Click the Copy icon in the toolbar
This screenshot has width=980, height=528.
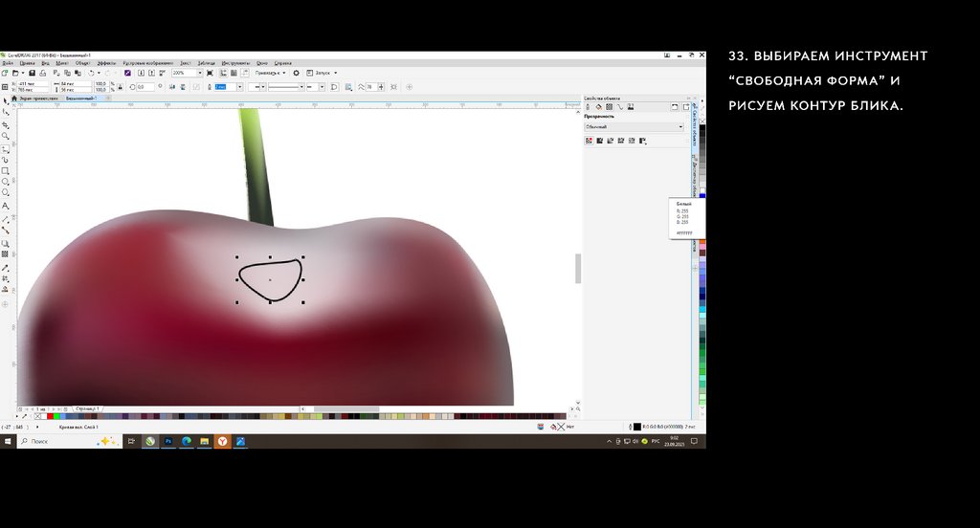tap(68, 73)
